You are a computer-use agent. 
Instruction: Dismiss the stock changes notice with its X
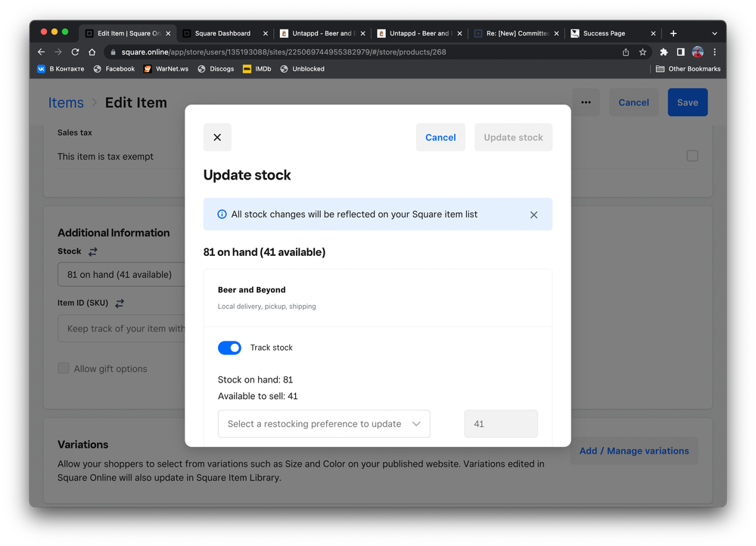pyautogui.click(x=534, y=214)
